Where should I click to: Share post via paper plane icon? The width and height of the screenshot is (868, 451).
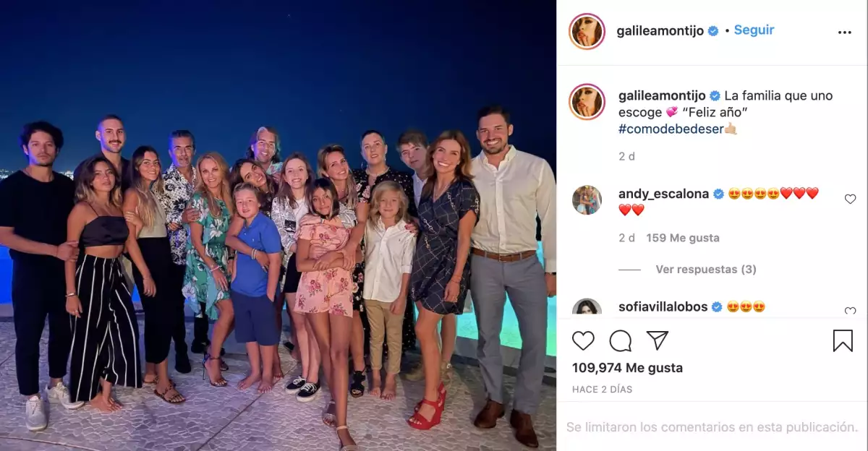coord(657,340)
